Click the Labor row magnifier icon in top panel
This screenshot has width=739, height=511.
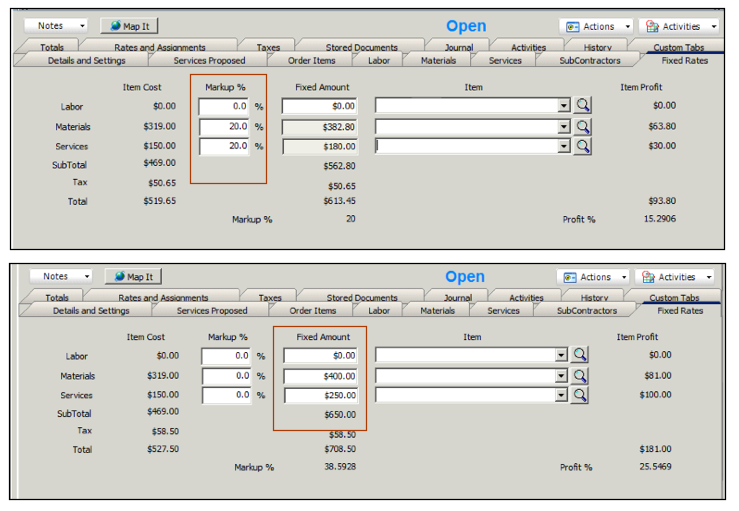pos(583,106)
